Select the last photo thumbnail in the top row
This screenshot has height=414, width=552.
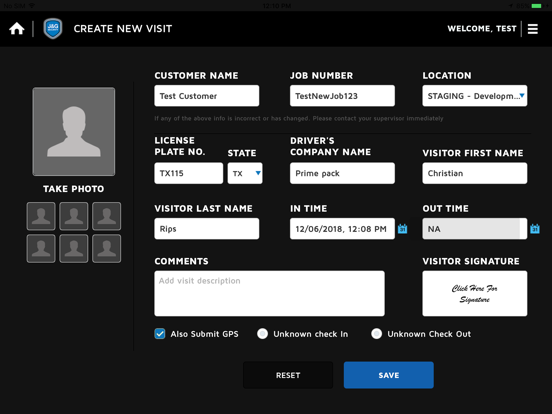pyautogui.click(x=106, y=216)
